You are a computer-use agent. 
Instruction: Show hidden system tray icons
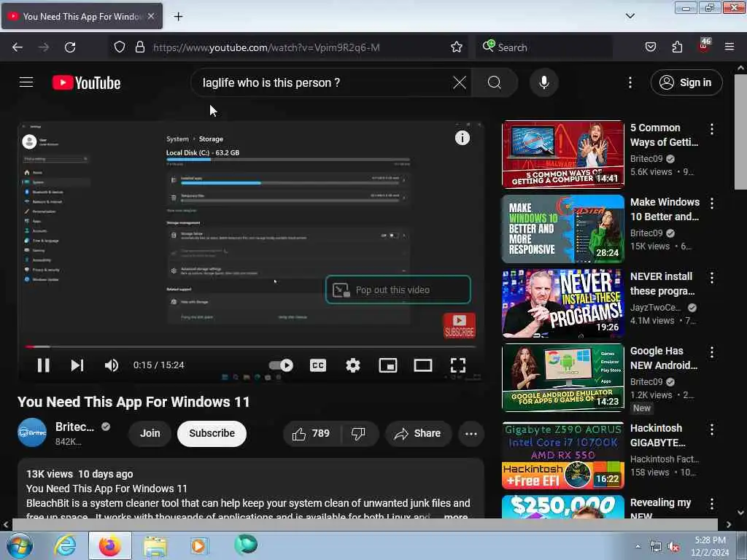pos(638,547)
